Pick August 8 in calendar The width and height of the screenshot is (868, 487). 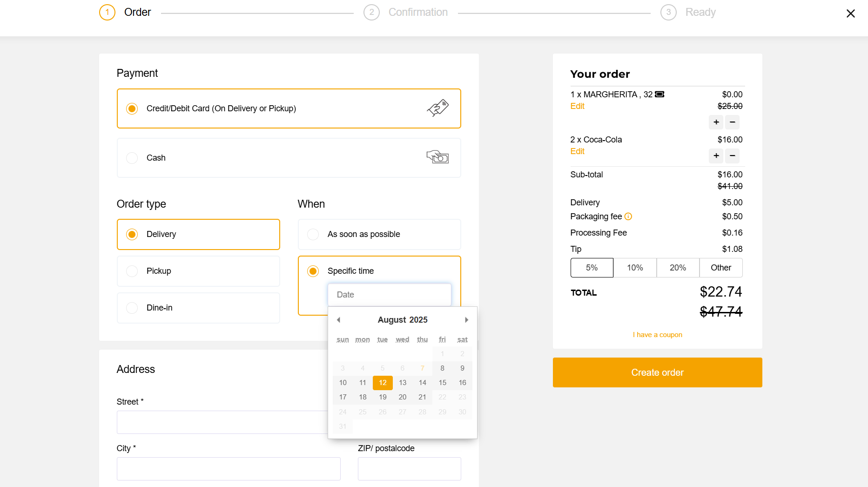pyautogui.click(x=443, y=368)
